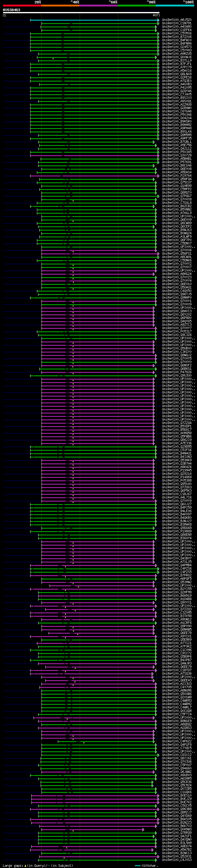Viewport: 197px width, 868px height.
Task: Open hit UniRef100_C1N791
Action: tap(177, 23)
